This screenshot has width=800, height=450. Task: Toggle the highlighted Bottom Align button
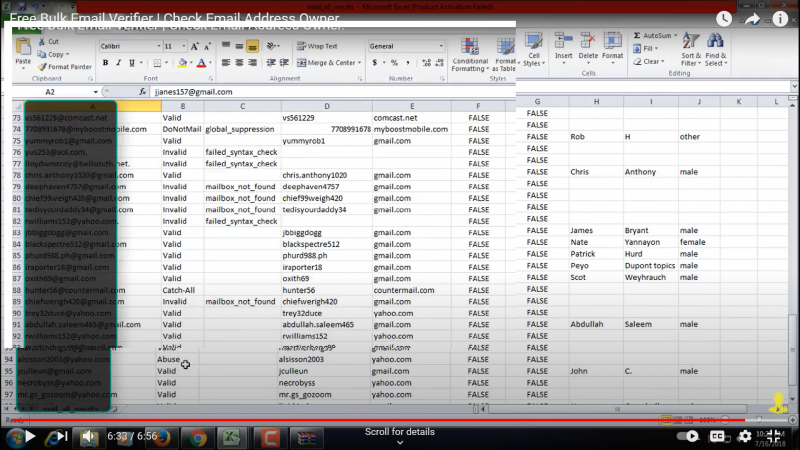click(253, 46)
